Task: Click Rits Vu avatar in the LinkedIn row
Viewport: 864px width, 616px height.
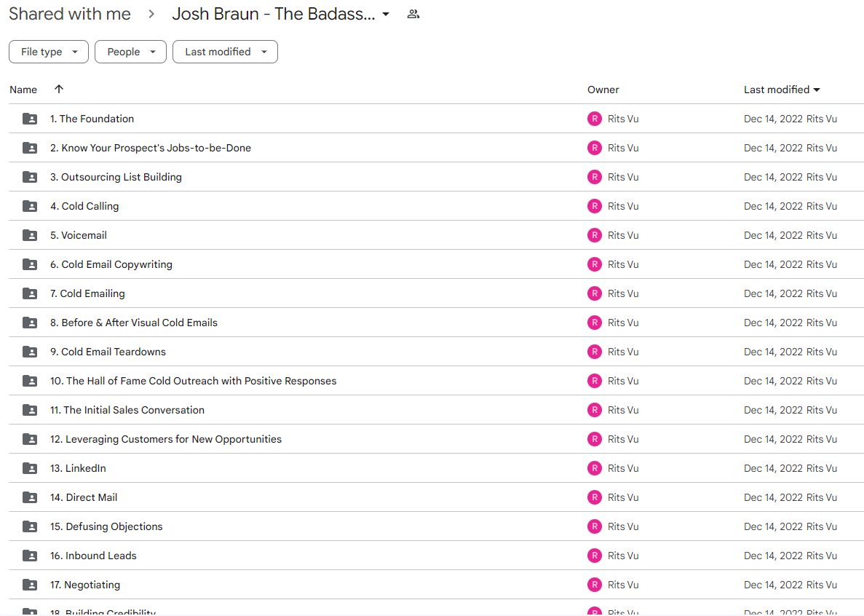Action: point(595,468)
